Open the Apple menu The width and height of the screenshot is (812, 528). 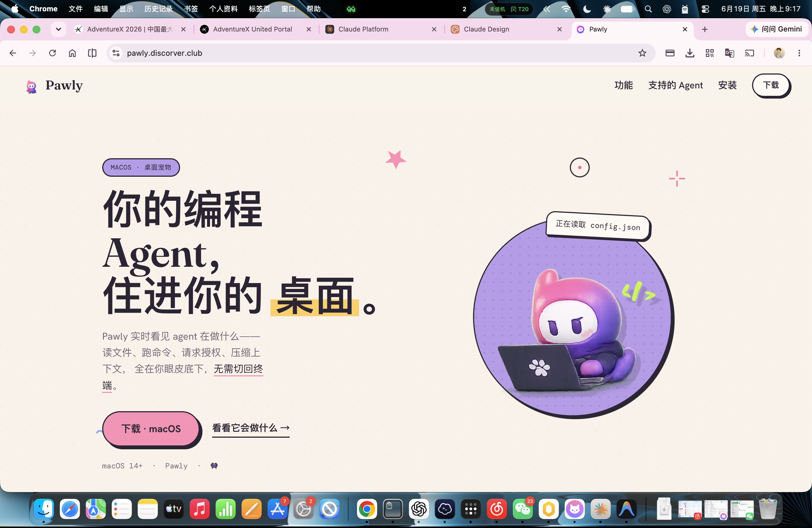tap(15, 9)
